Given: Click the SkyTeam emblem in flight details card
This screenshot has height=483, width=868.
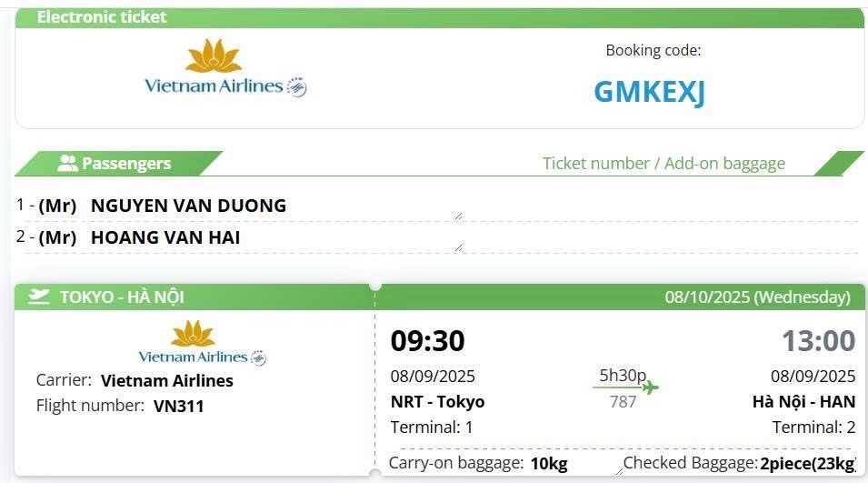Looking at the screenshot, I should [x=258, y=357].
